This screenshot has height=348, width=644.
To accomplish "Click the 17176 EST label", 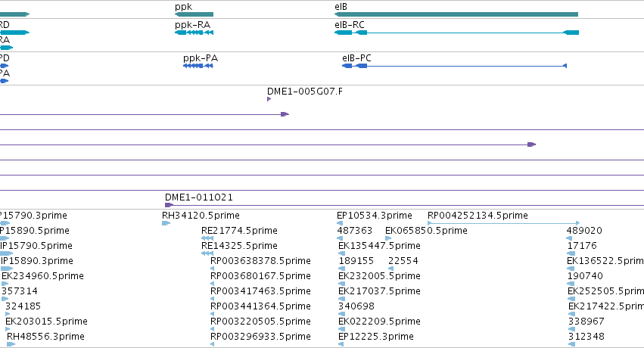I will coord(582,246).
